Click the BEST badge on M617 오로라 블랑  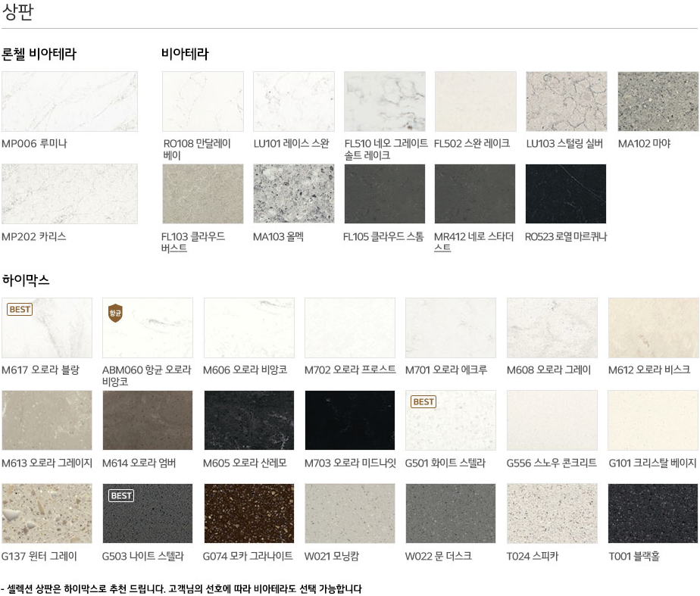coord(20,309)
